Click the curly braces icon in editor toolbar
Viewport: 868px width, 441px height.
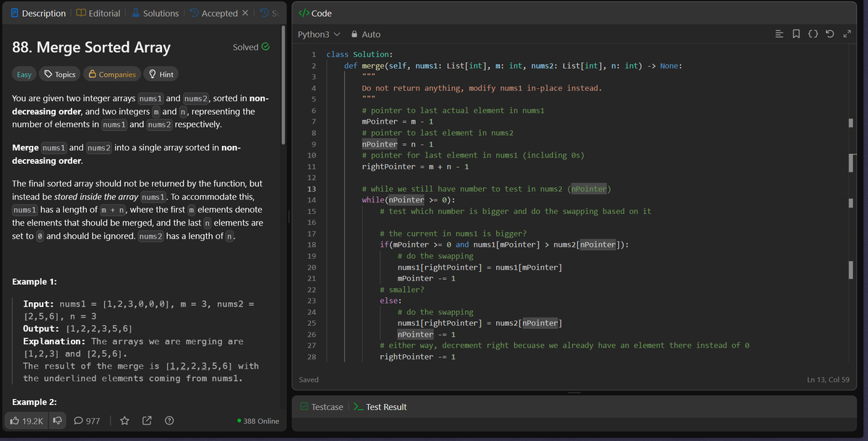pyautogui.click(x=812, y=34)
